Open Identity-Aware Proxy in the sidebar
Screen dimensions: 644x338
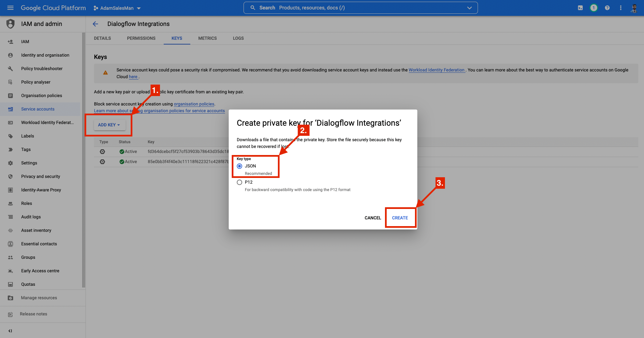pos(40,190)
